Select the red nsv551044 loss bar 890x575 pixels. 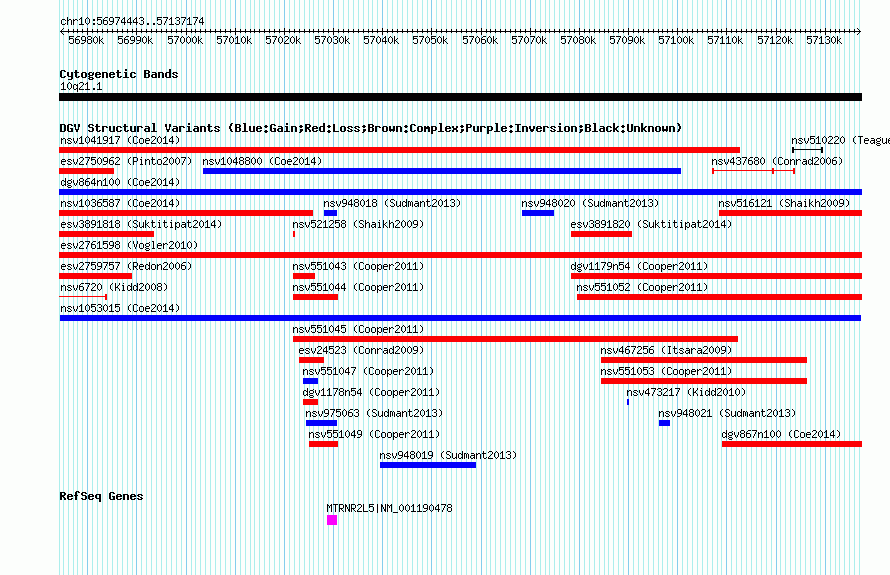[316, 297]
